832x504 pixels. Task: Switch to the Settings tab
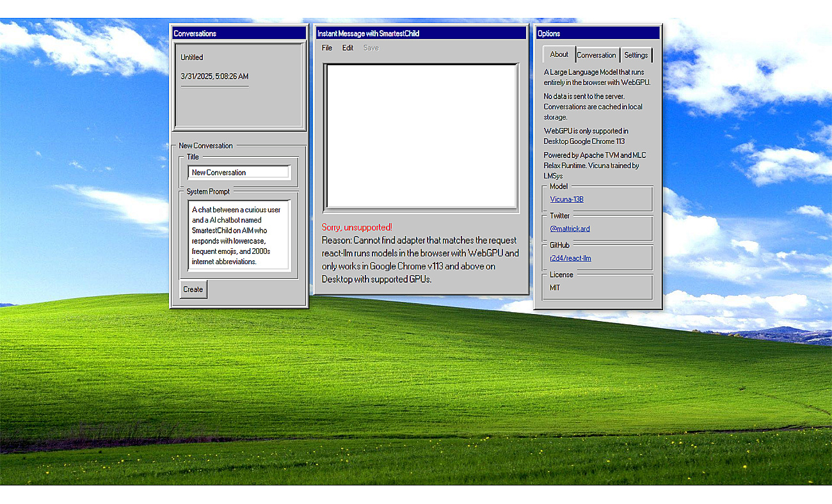tap(636, 55)
